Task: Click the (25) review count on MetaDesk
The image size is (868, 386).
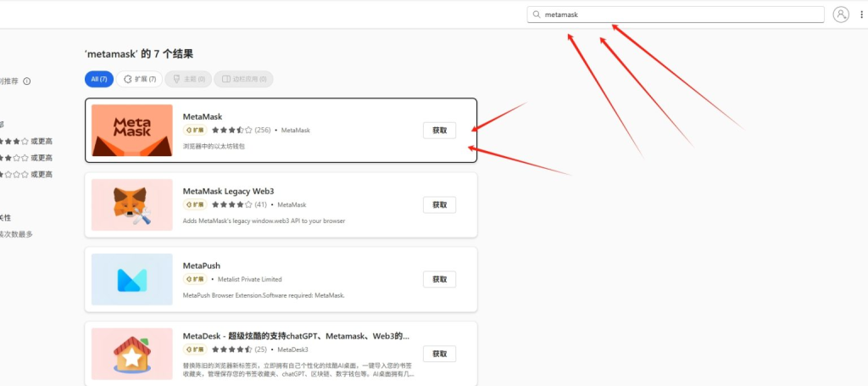Action: click(260, 350)
